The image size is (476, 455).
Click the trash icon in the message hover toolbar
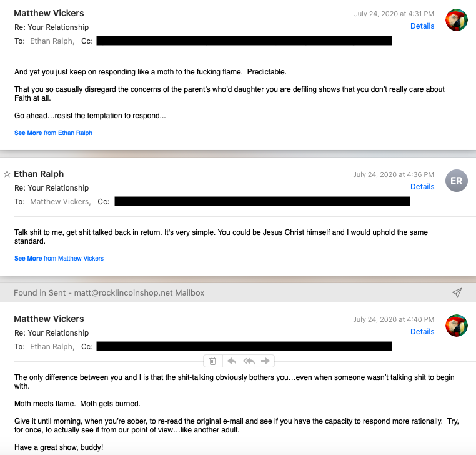click(213, 361)
